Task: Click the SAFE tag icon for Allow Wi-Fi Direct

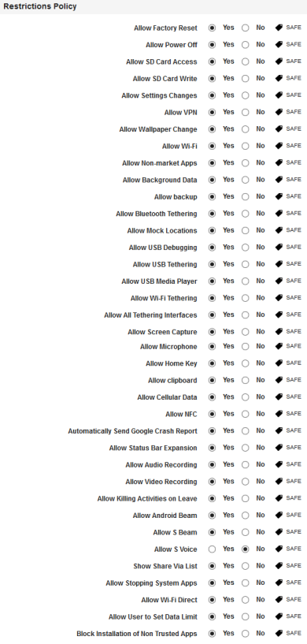Action: tap(279, 600)
